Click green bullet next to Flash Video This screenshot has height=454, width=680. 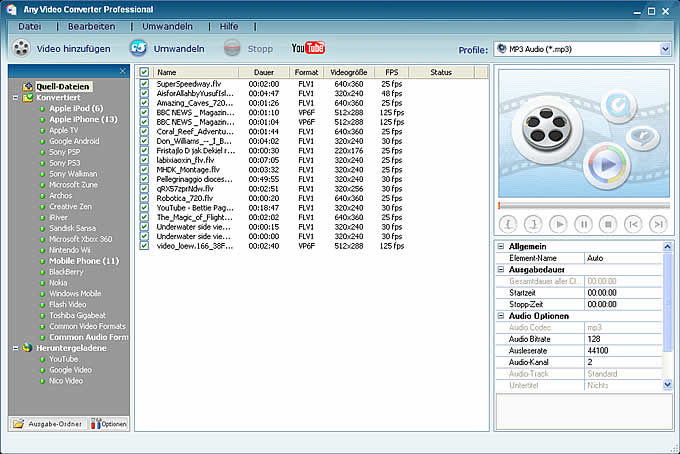tap(42, 305)
